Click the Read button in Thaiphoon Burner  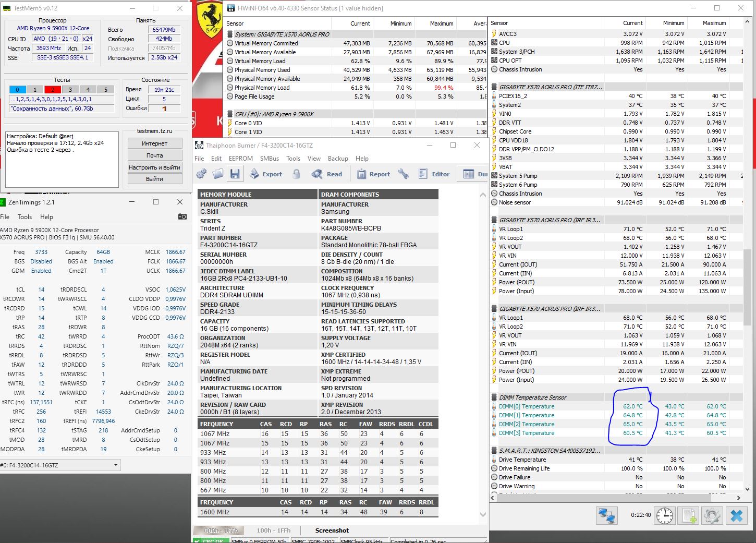(x=327, y=174)
